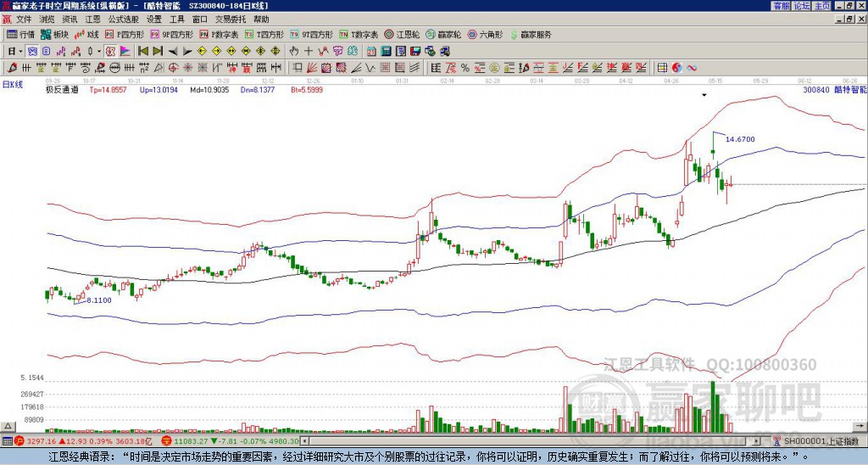This screenshot has width=868, height=465.
Task: Open the 浏览 menu
Action: point(47,20)
